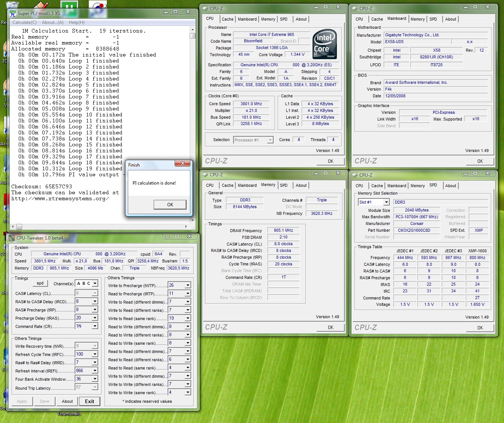
Task: Open the Help(H) menu in Super PI
Action: point(76,22)
